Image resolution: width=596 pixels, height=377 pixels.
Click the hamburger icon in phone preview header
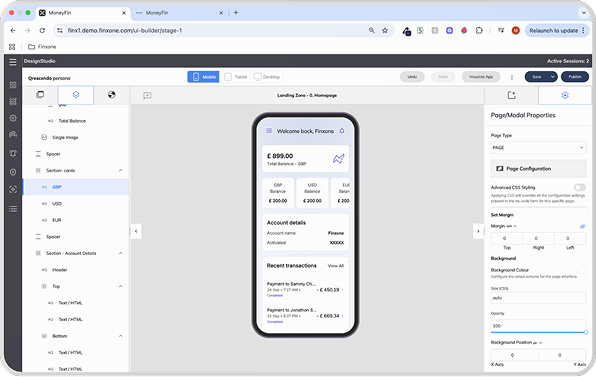click(x=269, y=131)
